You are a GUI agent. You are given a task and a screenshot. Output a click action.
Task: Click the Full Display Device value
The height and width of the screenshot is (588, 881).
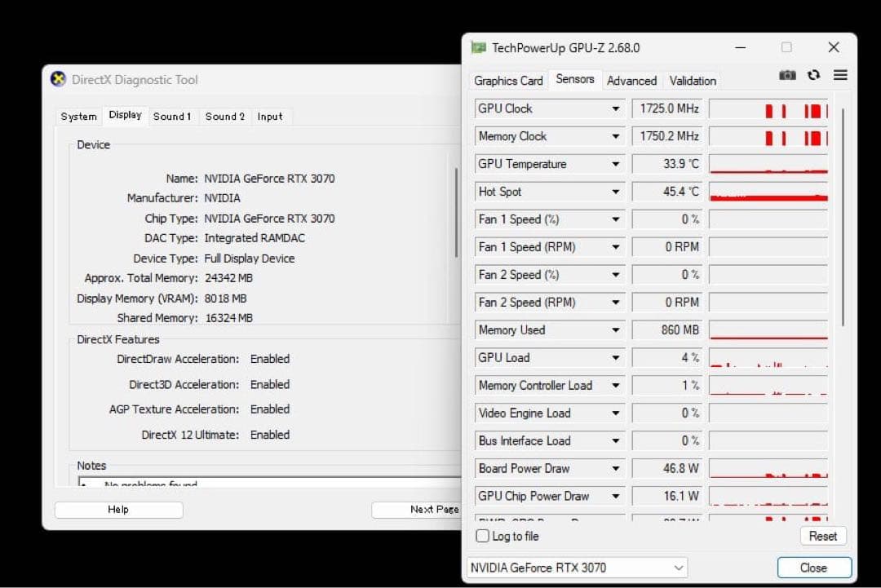[250, 259]
